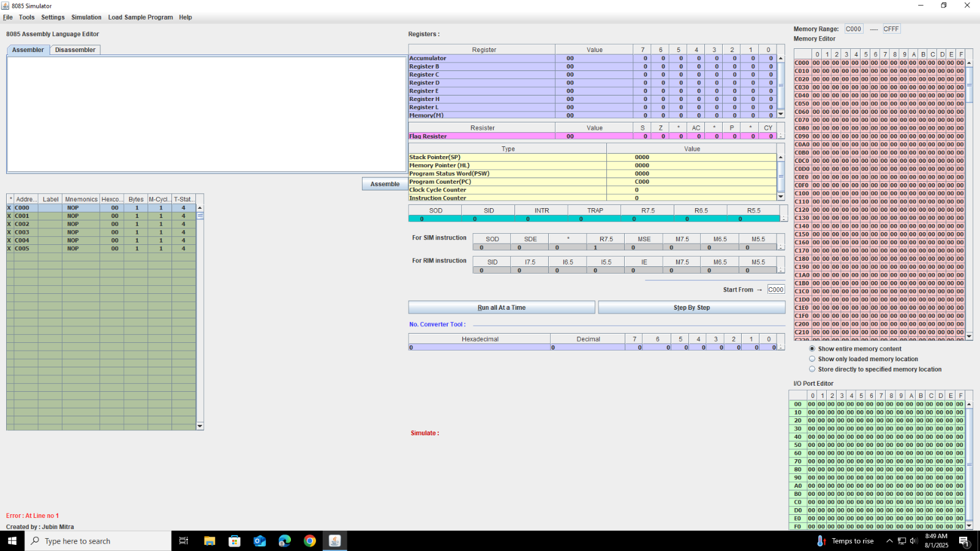Edit the memory range end field CFFF

click(x=891, y=29)
